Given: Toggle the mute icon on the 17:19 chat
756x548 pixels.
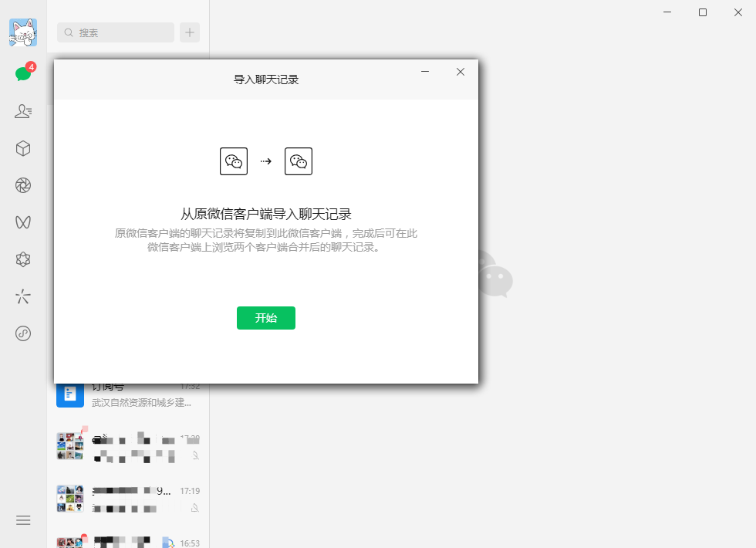Looking at the screenshot, I should pyautogui.click(x=195, y=508).
